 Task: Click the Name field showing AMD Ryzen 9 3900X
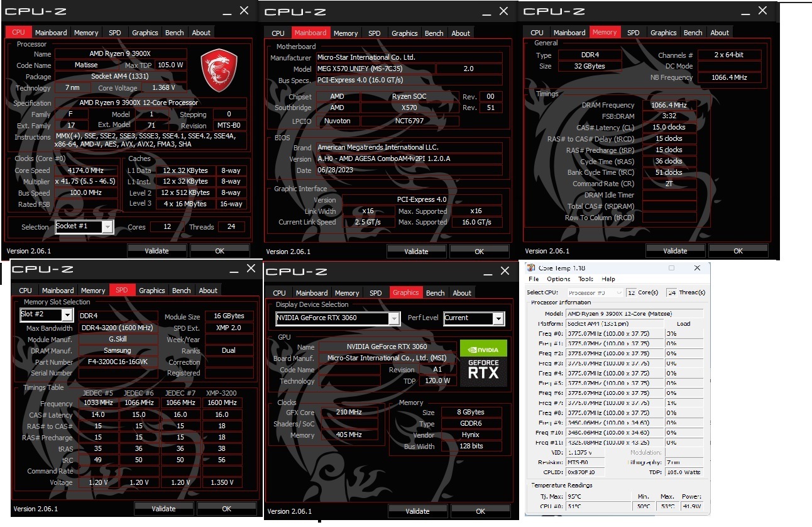click(121, 54)
